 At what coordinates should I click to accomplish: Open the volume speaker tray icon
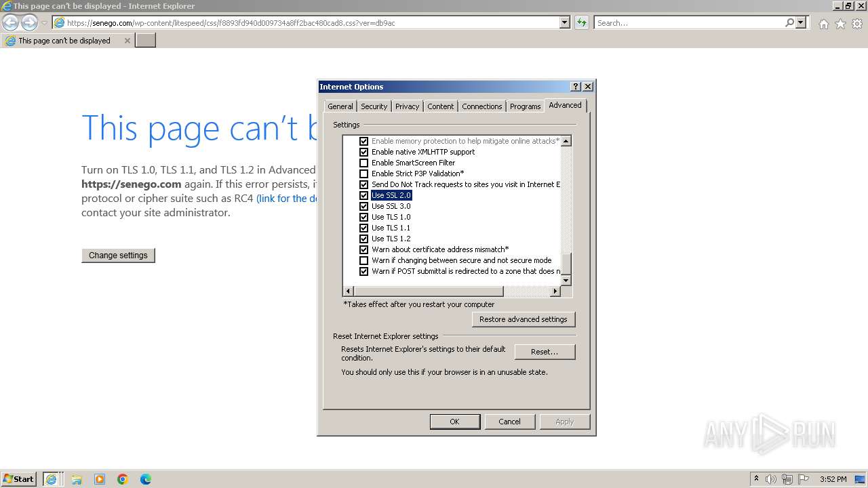pyautogui.click(x=771, y=479)
